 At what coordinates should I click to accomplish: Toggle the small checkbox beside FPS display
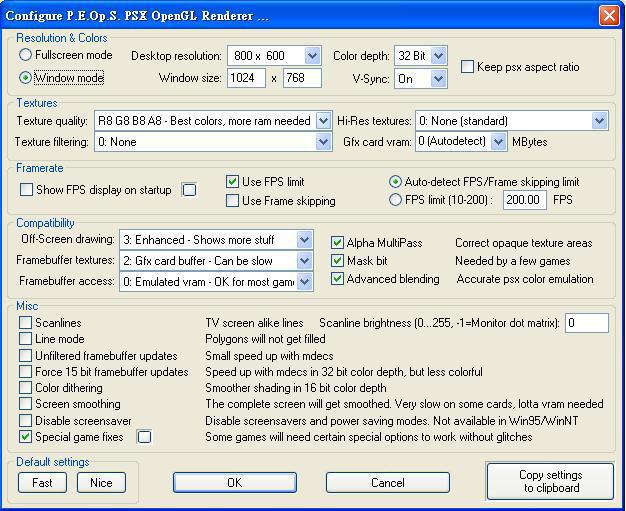pos(189,189)
